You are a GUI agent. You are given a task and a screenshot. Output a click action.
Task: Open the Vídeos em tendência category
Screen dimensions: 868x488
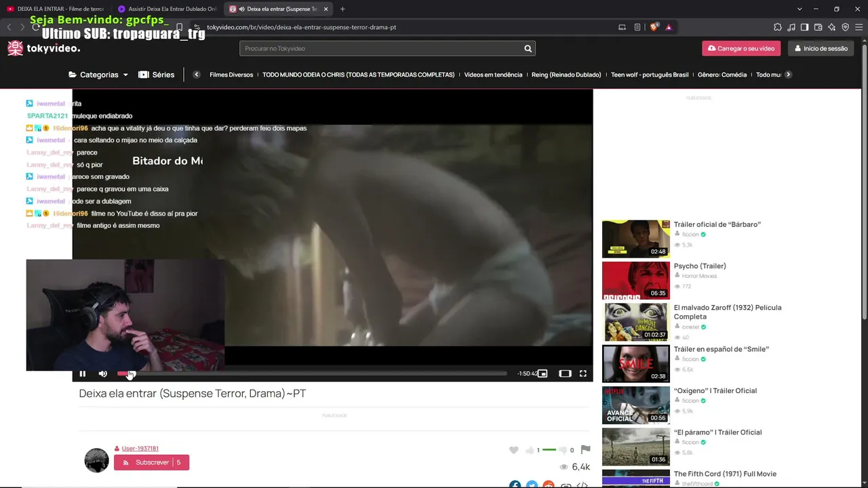coord(493,75)
